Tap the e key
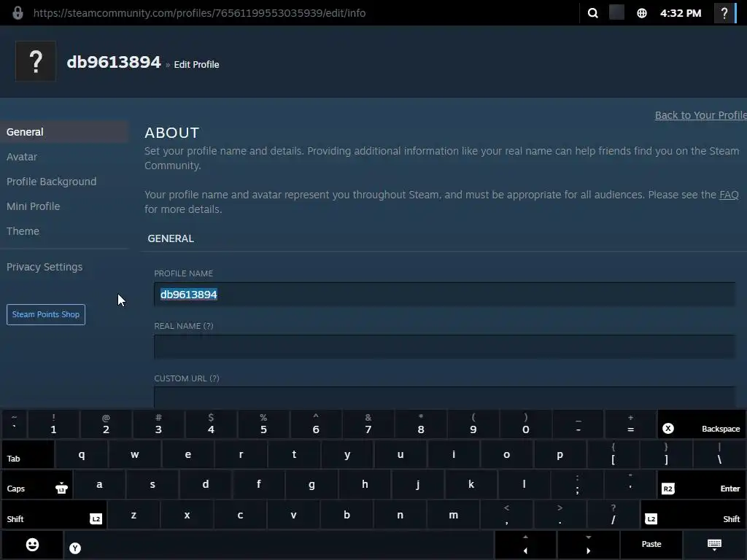 (x=187, y=454)
